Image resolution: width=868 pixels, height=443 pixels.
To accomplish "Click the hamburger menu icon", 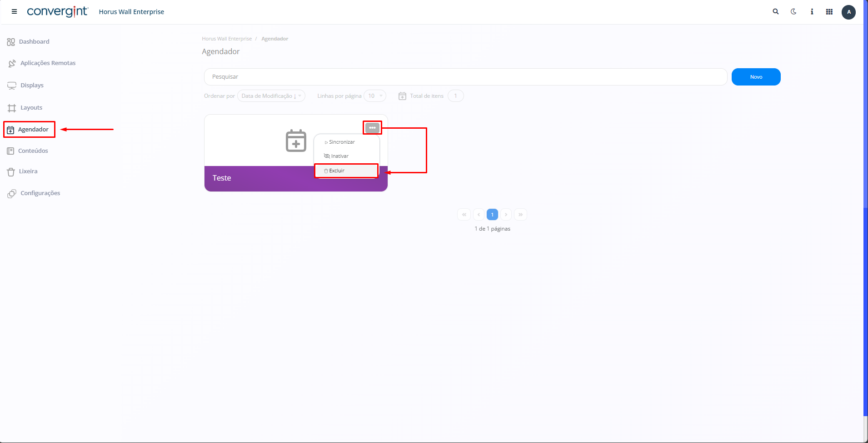I will click(x=14, y=12).
